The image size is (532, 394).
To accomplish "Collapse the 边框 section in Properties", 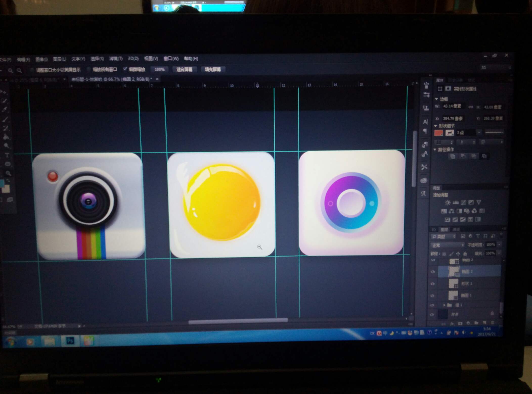I will 436,99.
